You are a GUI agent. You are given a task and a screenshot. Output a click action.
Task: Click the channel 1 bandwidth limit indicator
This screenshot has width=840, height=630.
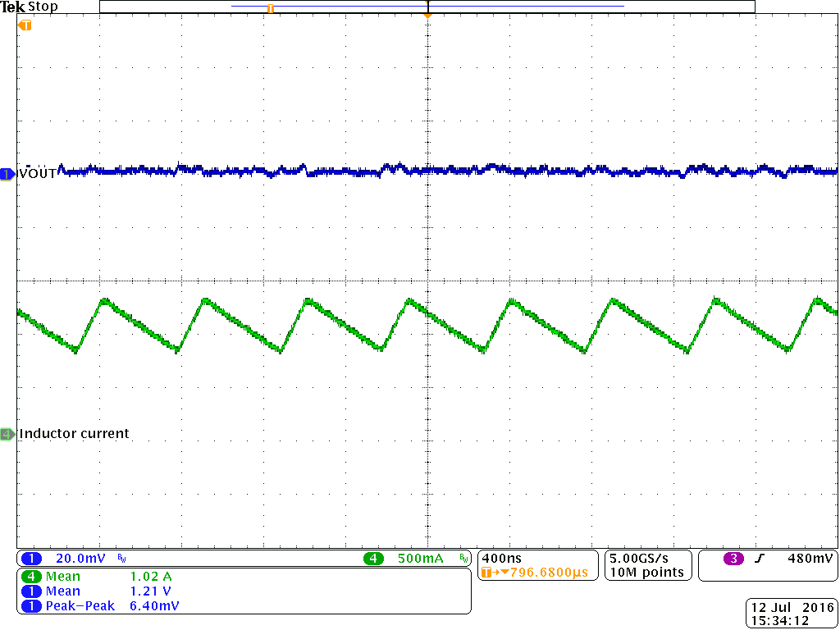[121, 559]
